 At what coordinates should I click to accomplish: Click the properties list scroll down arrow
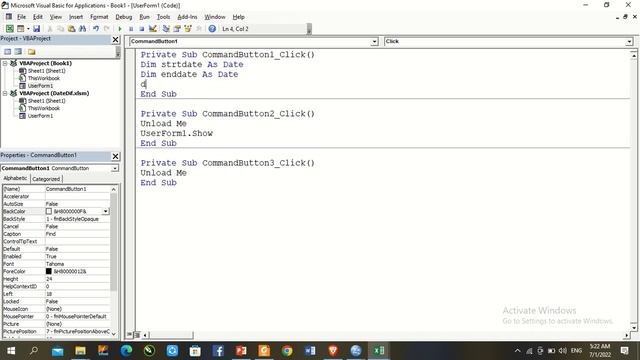pos(113,334)
